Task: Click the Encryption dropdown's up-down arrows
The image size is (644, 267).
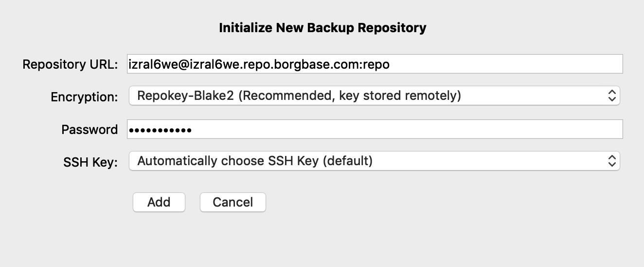Action: (612, 96)
